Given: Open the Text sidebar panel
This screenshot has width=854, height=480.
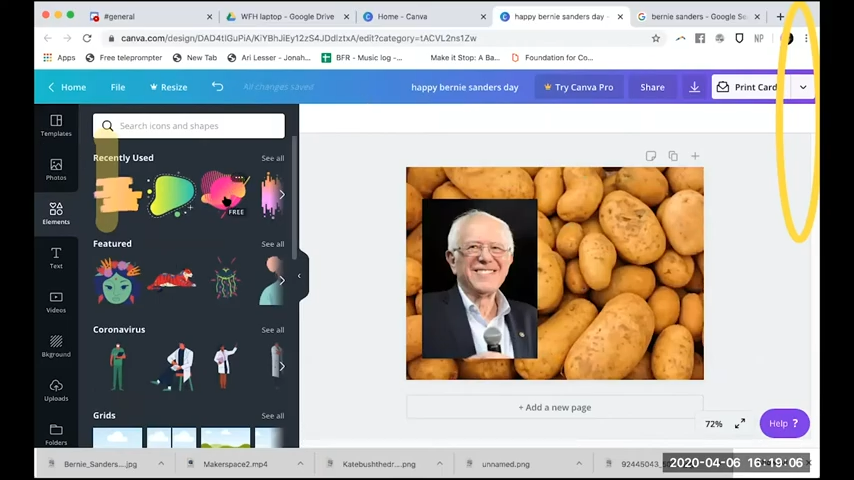Looking at the screenshot, I should pyautogui.click(x=56, y=258).
